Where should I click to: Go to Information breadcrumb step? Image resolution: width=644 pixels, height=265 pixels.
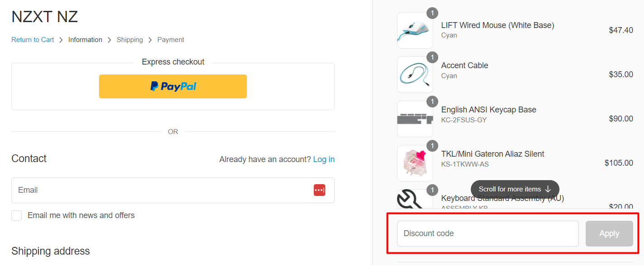coord(85,40)
